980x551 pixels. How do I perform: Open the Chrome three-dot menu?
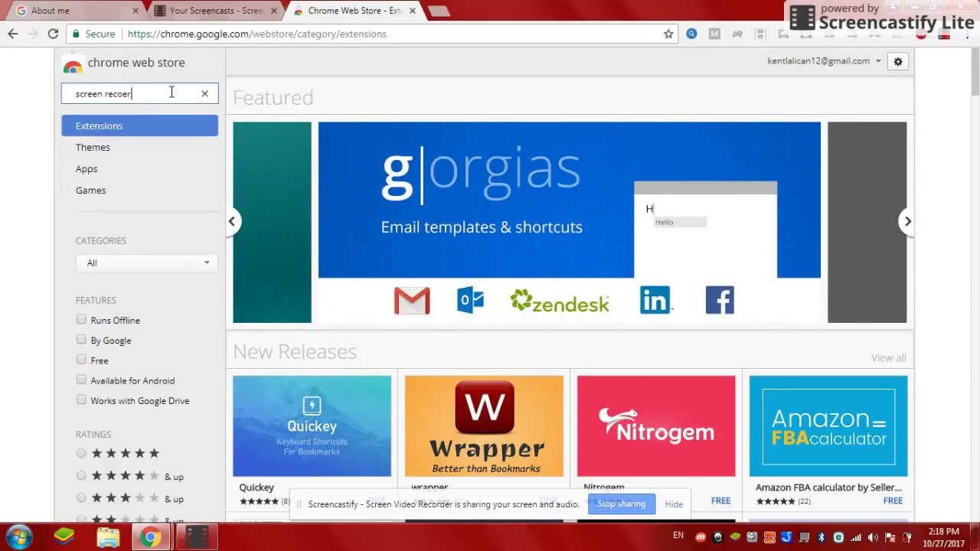click(967, 34)
